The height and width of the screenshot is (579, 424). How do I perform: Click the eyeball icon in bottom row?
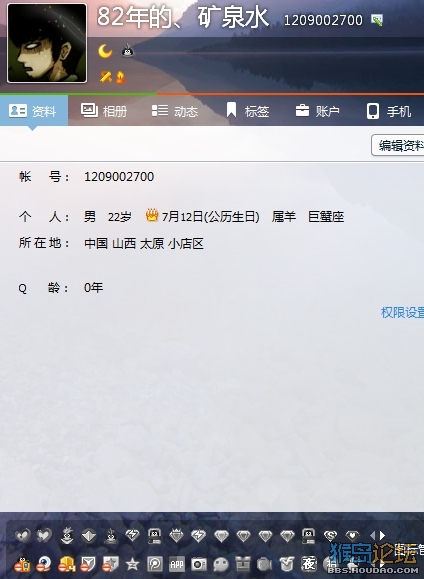(x=44, y=564)
